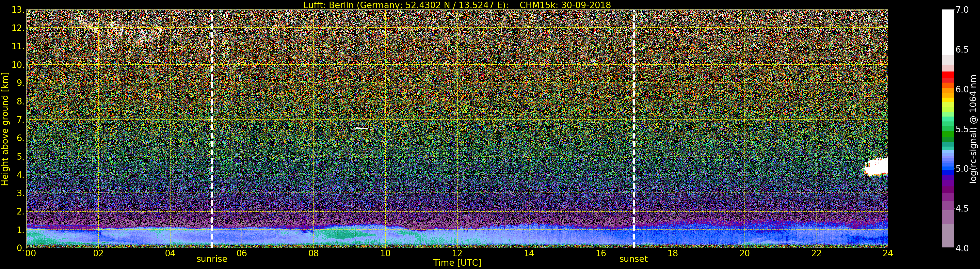This screenshot has height=269, width=980.
Task: Click the 'Height above ground [km]' axis label
Action: [x=5, y=129]
